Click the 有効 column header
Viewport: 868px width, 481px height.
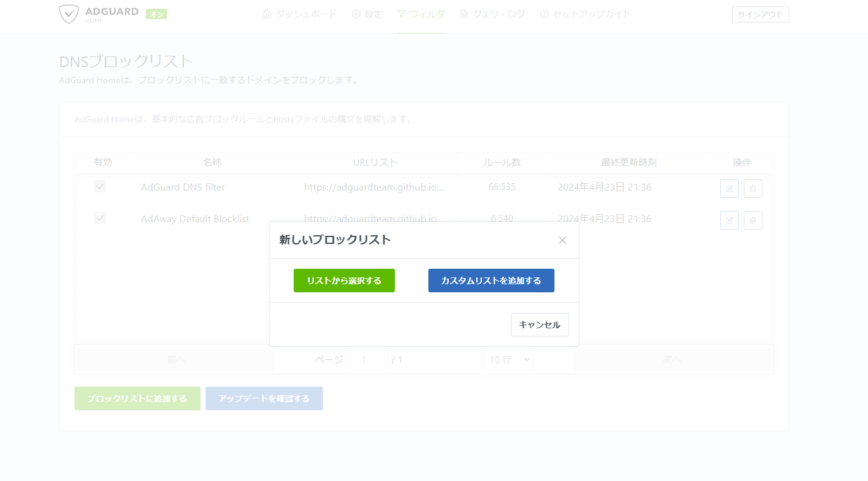[103, 163]
